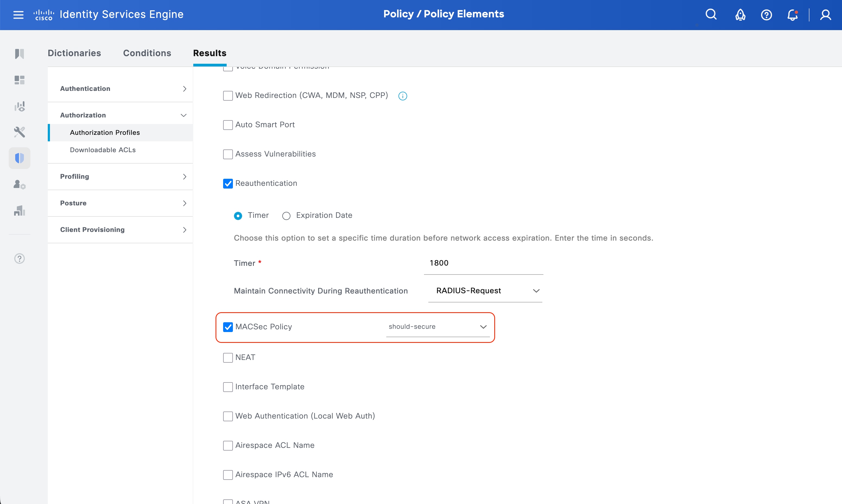Uncheck the MACSec Policy checkbox
Screen dimensions: 842x504
pyautogui.click(x=228, y=327)
